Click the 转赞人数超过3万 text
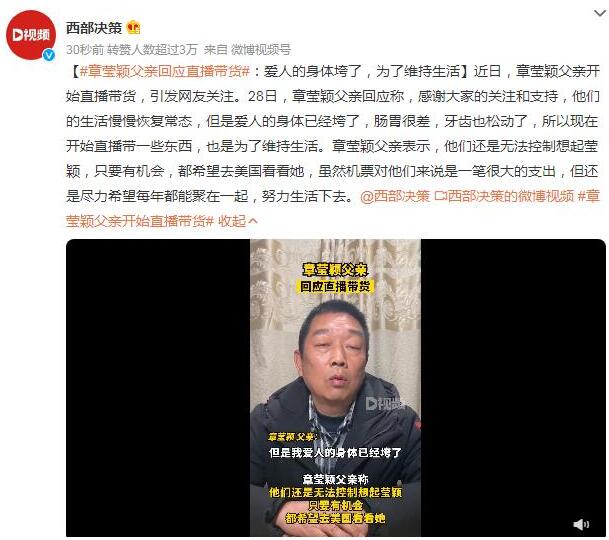 click(153, 49)
